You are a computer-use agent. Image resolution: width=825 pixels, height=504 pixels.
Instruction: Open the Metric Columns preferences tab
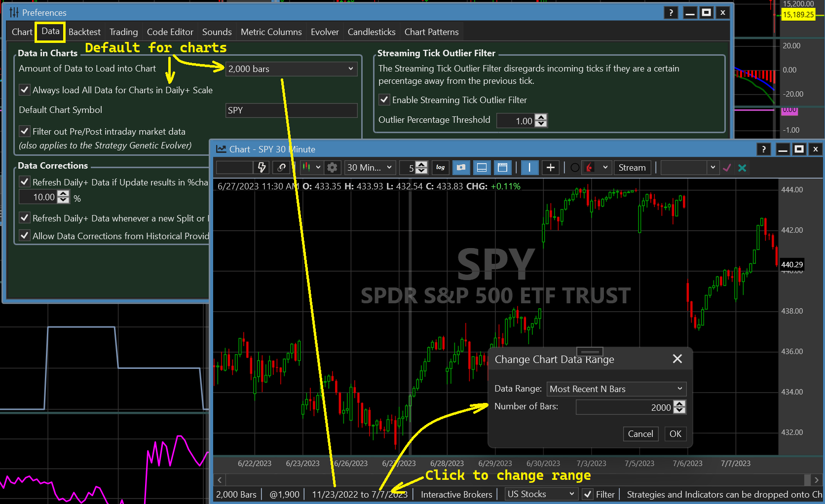pos(271,32)
